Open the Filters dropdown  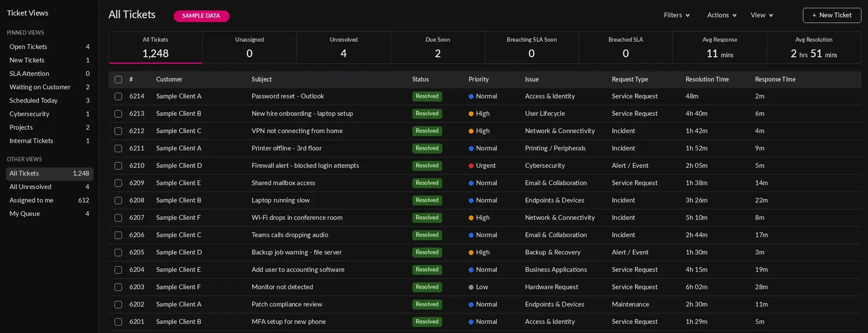click(x=677, y=15)
